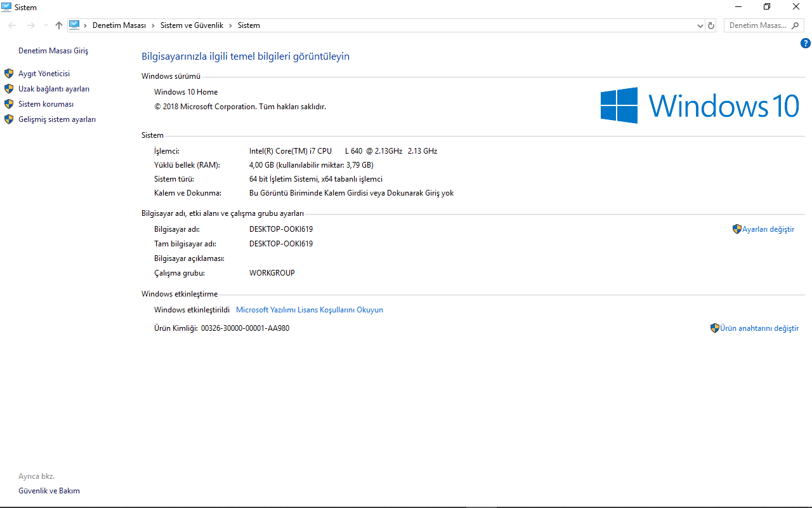Select the Intel Core i7 processor value
The image size is (812, 508).
click(x=343, y=151)
